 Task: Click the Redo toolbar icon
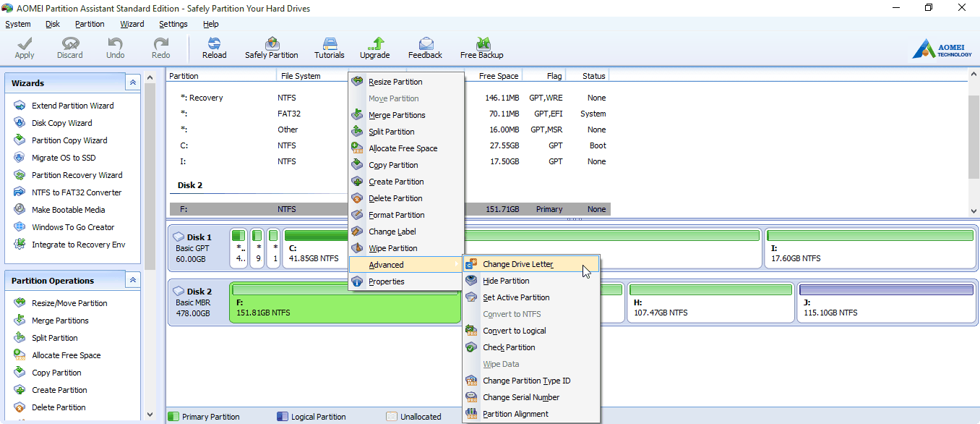[161, 48]
